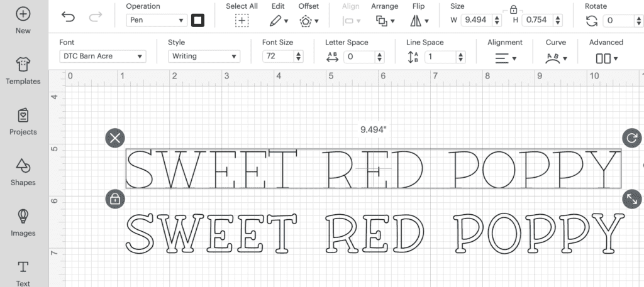Delete the selected text with the X handle
This screenshot has height=287, width=644.
[115, 138]
